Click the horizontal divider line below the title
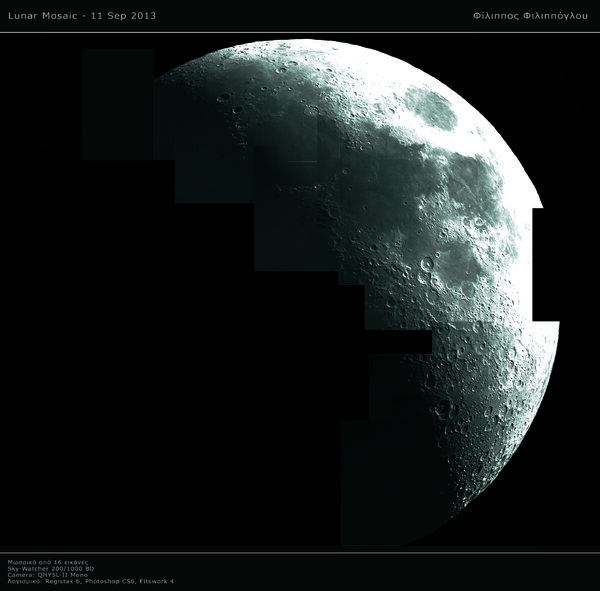Viewport: 600px width, 591px height. click(x=300, y=31)
